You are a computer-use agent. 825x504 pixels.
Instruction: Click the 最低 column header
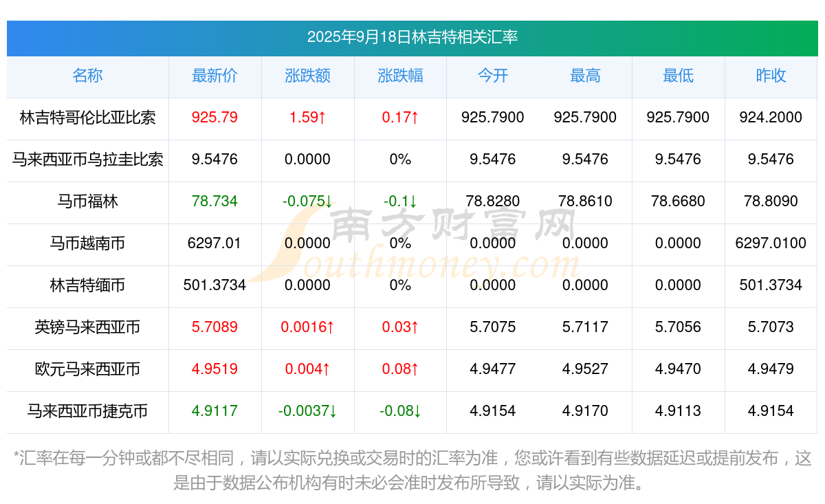coord(678,76)
